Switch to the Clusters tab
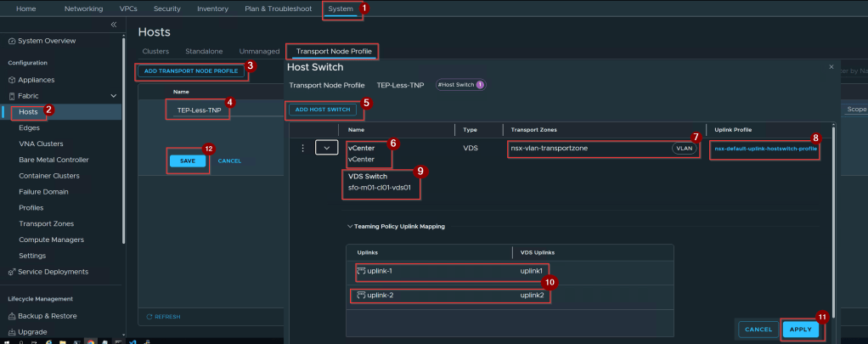This screenshot has width=868, height=344. click(155, 52)
